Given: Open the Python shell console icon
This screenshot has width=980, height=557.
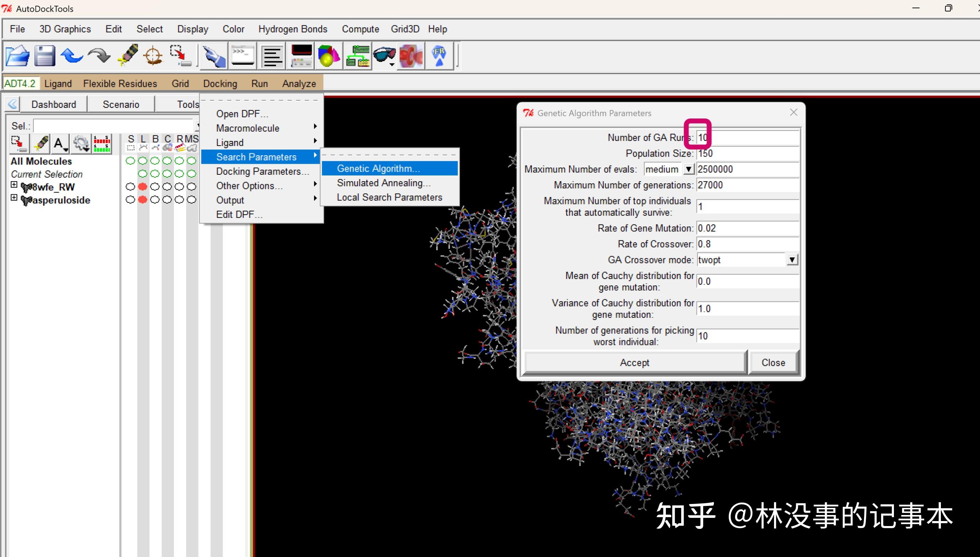Looking at the screenshot, I should pyautogui.click(x=243, y=56).
